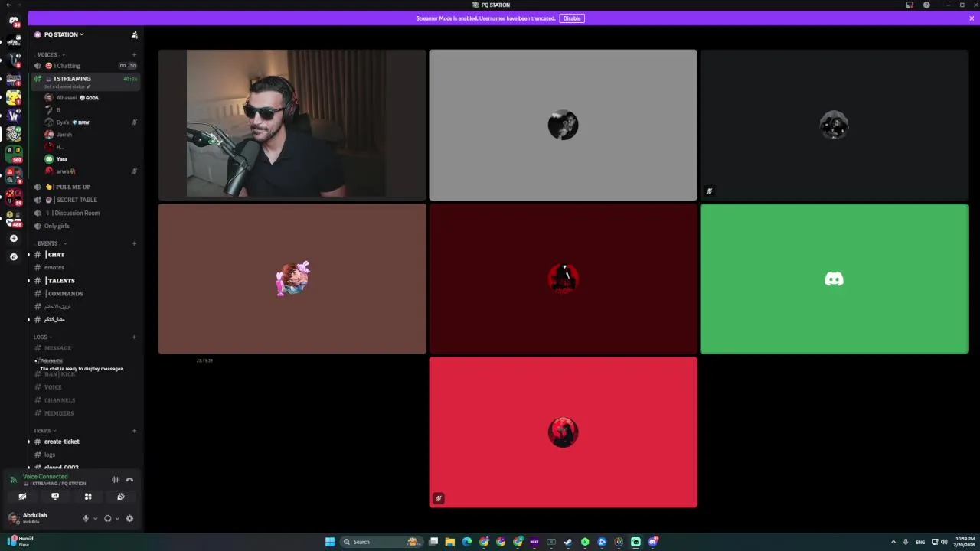Screen dimensions: 980x551
Task: Open Steam from the taskbar
Action: pos(568,542)
